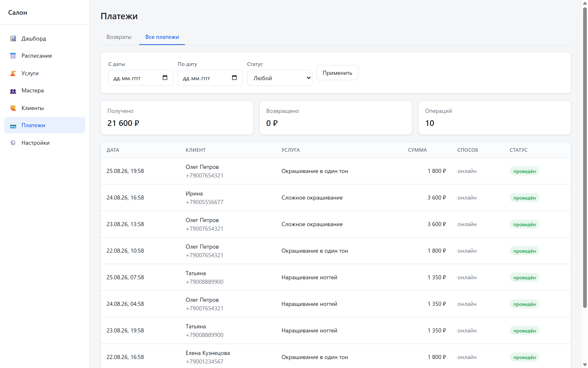The image size is (588, 368).
Task: Click the page vertical scrollbar
Action: coord(585,158)
